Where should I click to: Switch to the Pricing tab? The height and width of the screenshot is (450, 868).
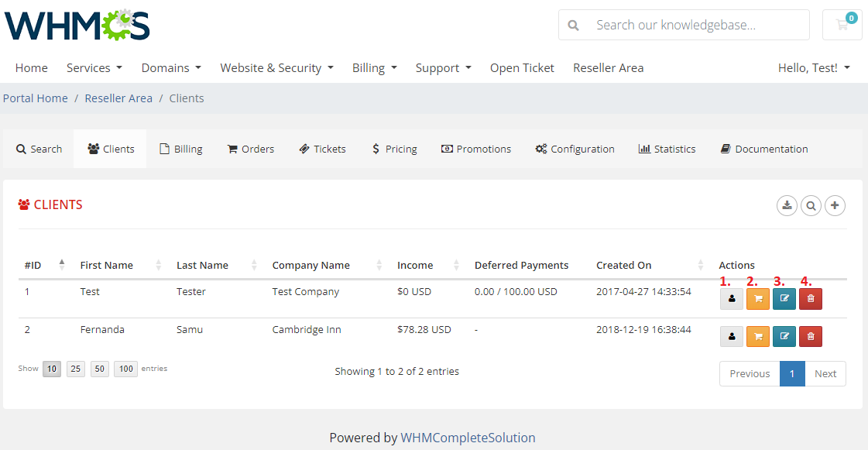[394, 149]
